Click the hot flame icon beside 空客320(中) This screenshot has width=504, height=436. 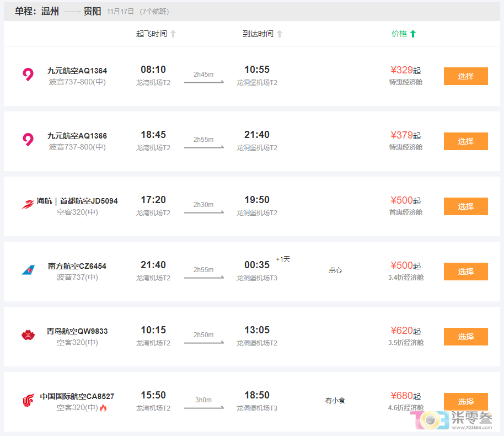click(103, 408)
